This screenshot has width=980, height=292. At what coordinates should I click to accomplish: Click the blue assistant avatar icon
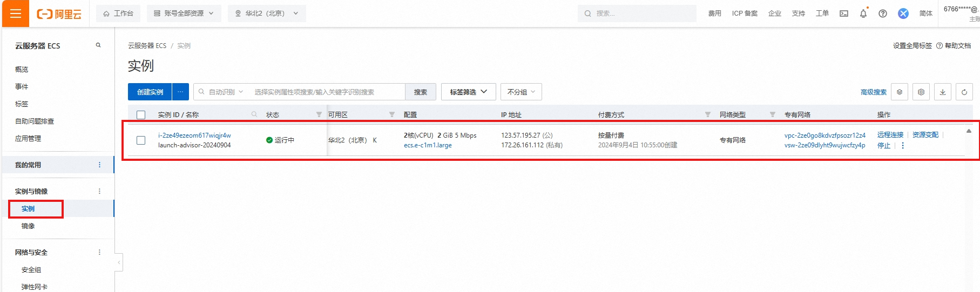[x=903, y=13]
